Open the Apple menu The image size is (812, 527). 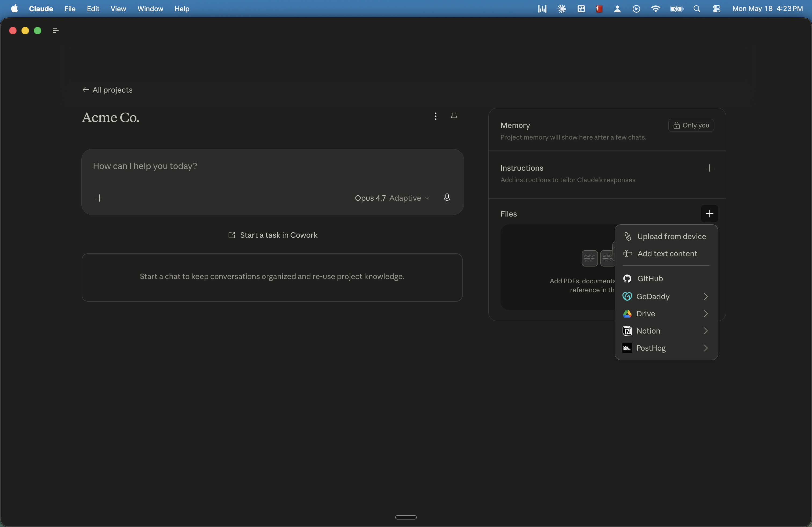(14, 9)
